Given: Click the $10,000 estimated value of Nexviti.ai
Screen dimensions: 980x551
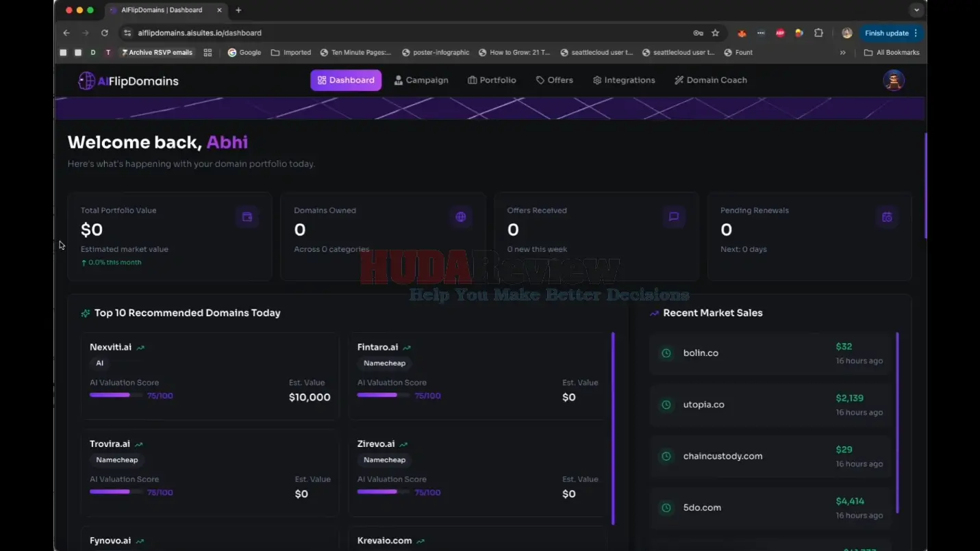Looking at the screenshot, I should pyautogui.click(x=310, y=398).
